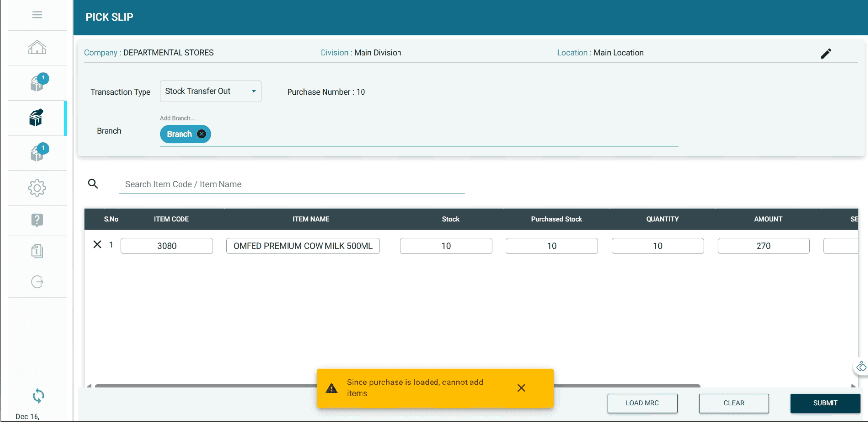
Task: Remove the Branch chip
Action: click(201, 134)
